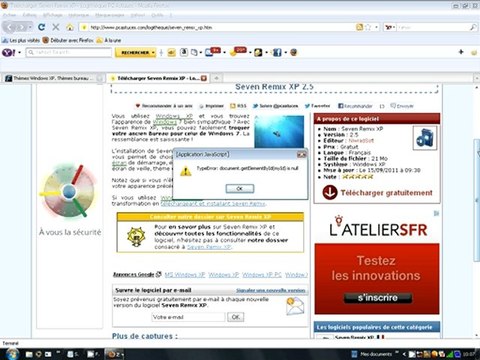The image size is (480, 360).
Task: Click the Yahoo toolbar search field
Action: (69, 52)
